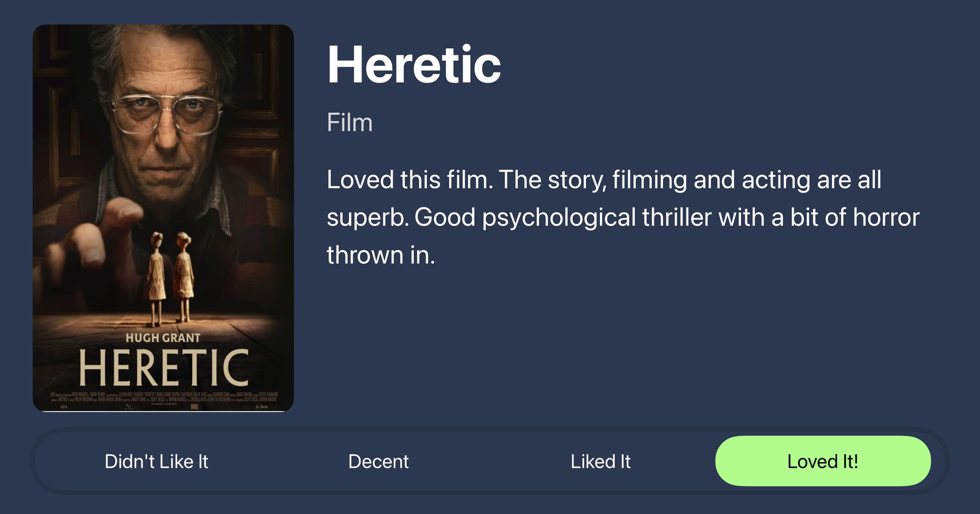The height and width of the screenshot is (514, 980).
Task: Click the large "Heretic" title heading
Action: click(414, 65)
